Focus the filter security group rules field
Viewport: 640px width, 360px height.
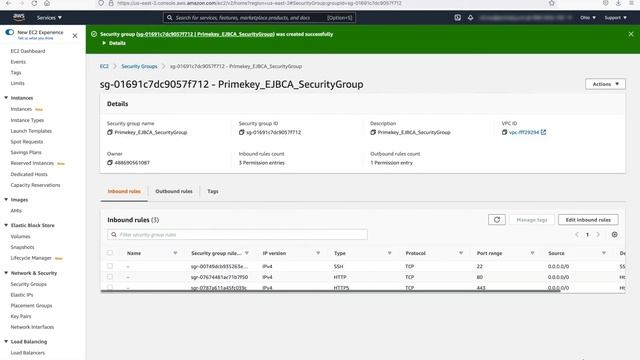click(x=237, y=235)
